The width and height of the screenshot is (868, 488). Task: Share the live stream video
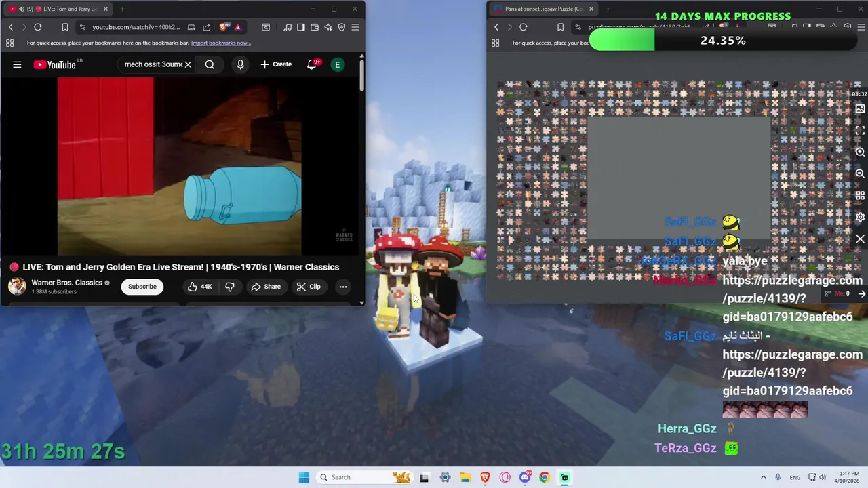point(266,287)
